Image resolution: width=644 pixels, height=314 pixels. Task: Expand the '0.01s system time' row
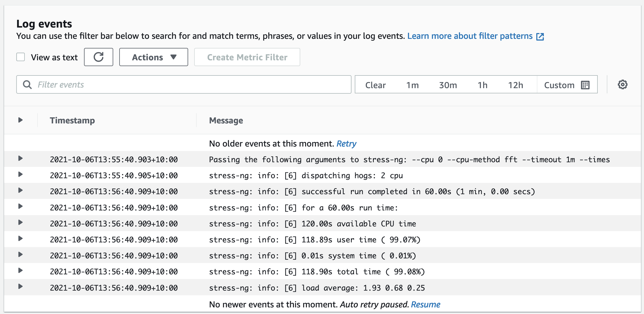point(20,255)
